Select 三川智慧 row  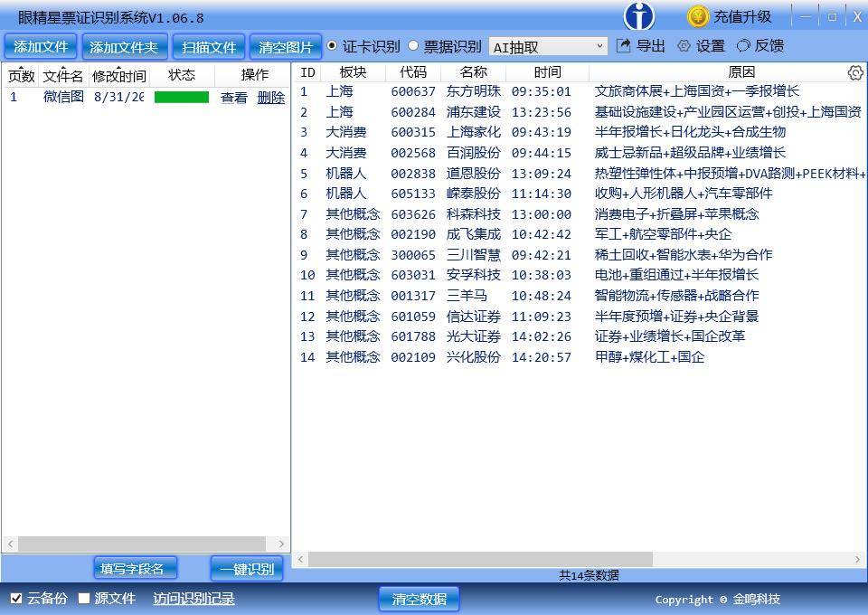(580, 255)
